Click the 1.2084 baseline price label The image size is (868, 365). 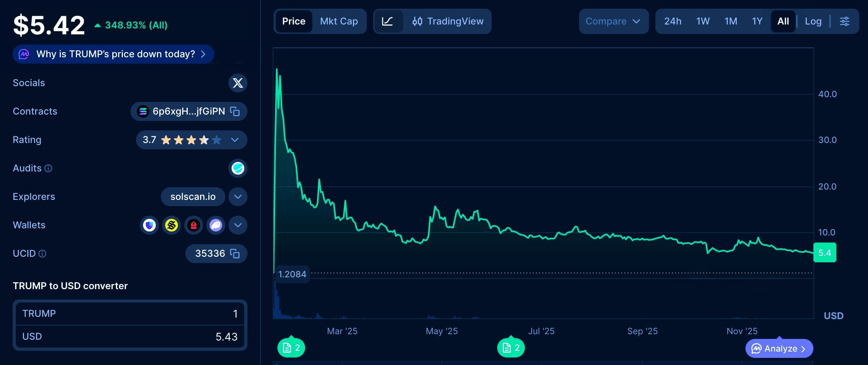click(x=292, y=274)
